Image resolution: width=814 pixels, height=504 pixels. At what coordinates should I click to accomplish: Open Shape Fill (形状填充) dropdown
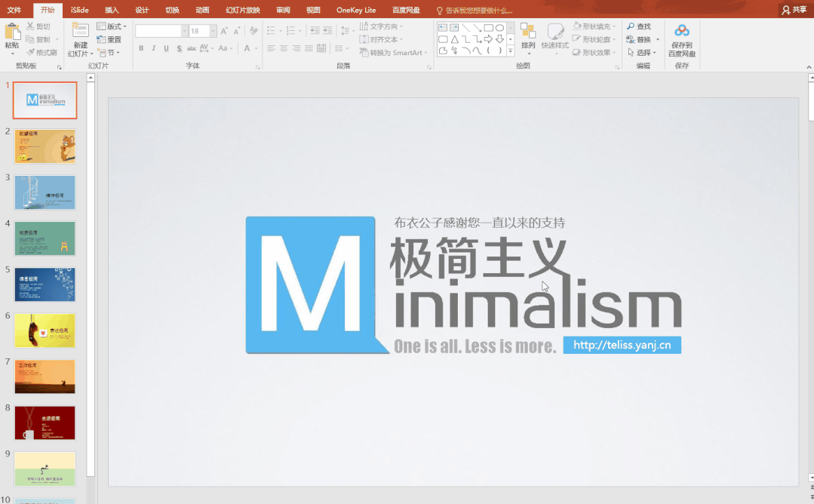(x=594, y=26)
